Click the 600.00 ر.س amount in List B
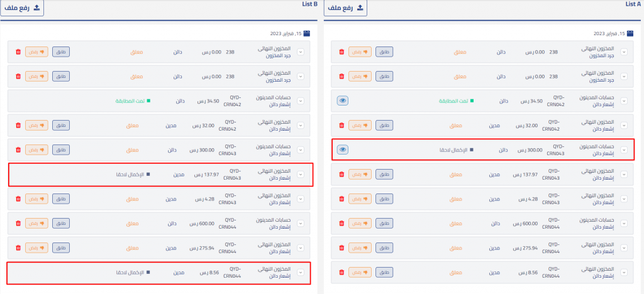Image resolution: width=644 pixels, height=294 pixels. point(202,224)
